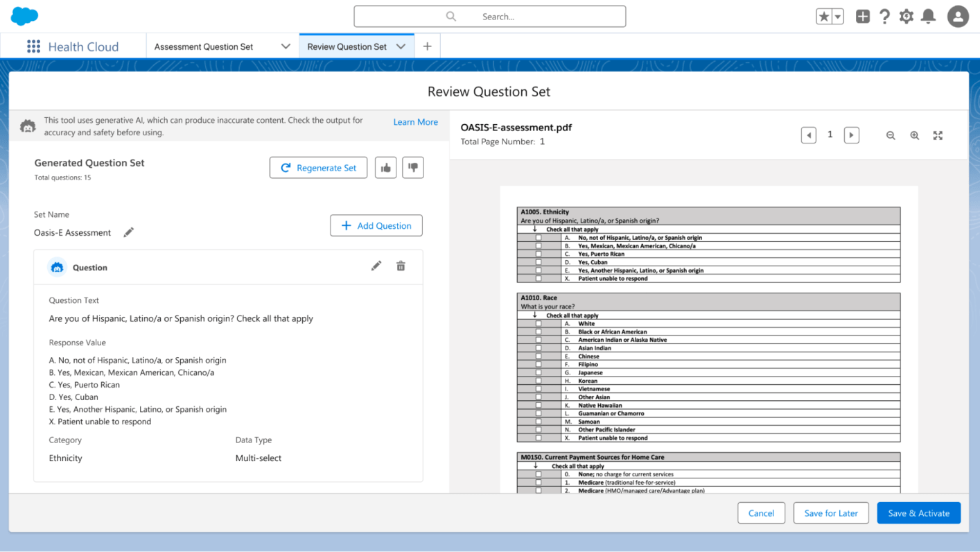Delete the question using the trash icon
Viewport: 980px width, 552px height.
click(x=401, y=266)
